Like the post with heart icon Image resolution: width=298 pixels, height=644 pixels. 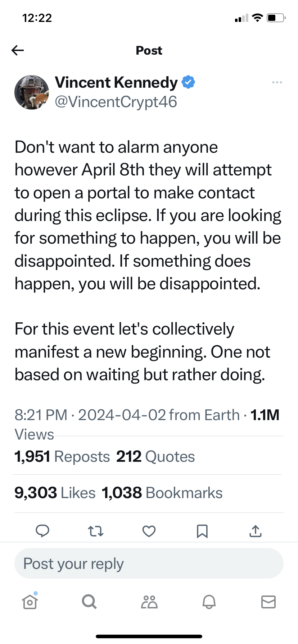pyautogui.click(x=149, y=531)
